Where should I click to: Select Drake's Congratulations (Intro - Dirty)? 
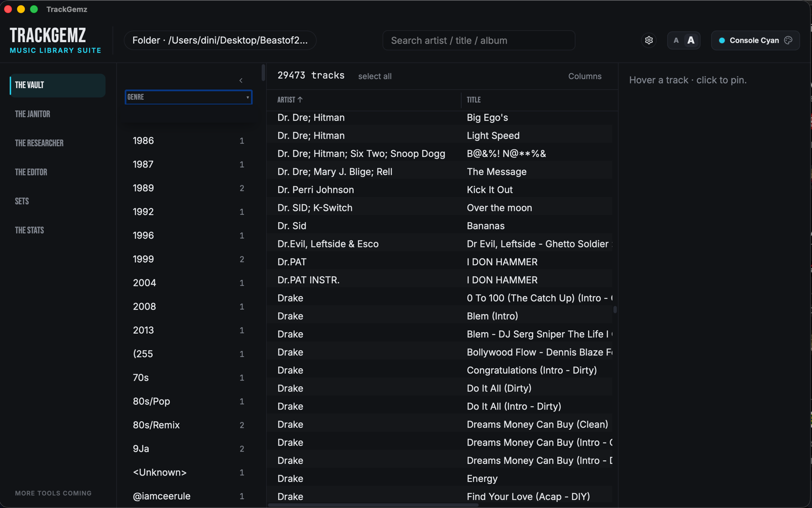[439, 370]
